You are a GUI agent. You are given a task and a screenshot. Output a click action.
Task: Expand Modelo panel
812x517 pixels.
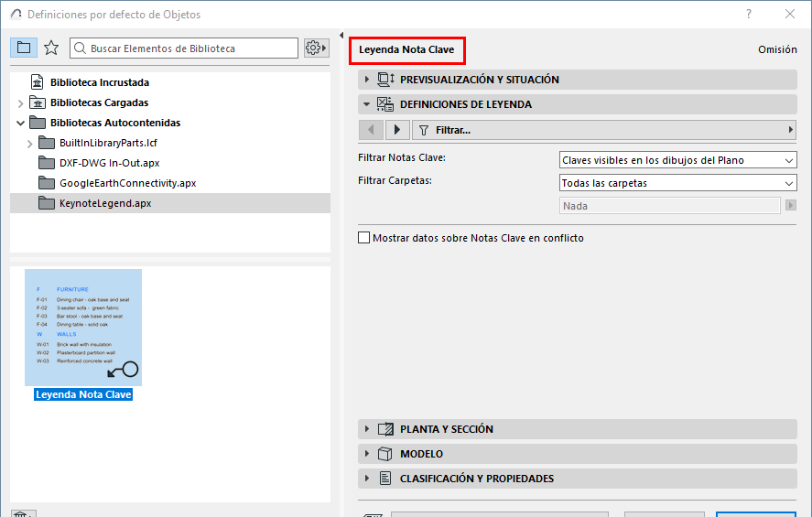(x=367, y=454)
